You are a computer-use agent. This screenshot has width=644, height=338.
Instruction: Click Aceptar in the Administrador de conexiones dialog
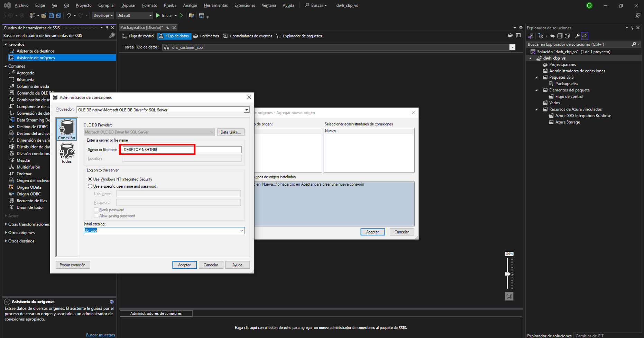(x=184, y=265)
